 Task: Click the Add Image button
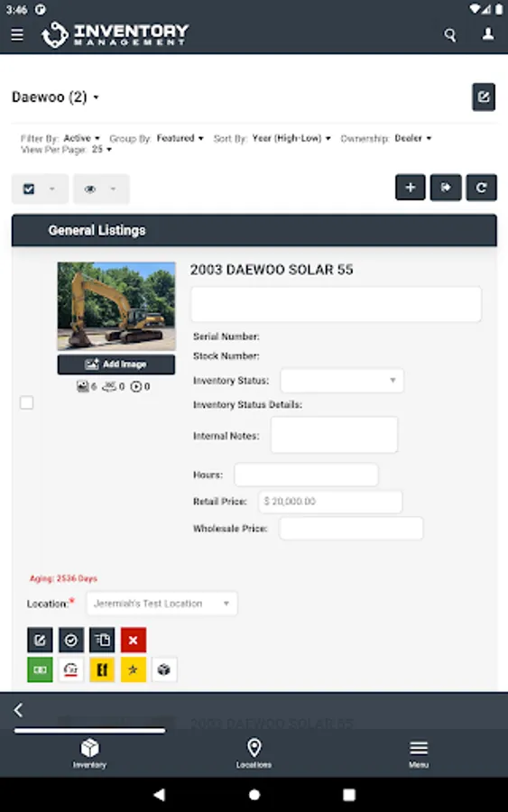(x=116, y=364)
